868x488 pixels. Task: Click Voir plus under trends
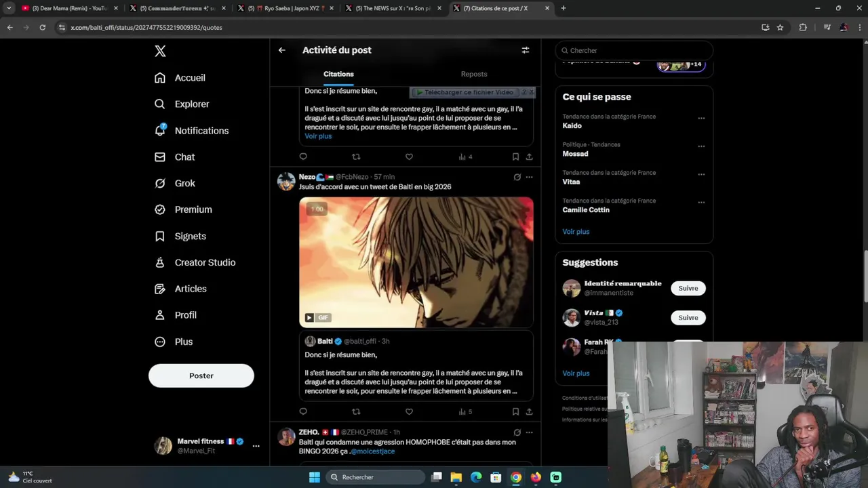[x=576, y=232]
